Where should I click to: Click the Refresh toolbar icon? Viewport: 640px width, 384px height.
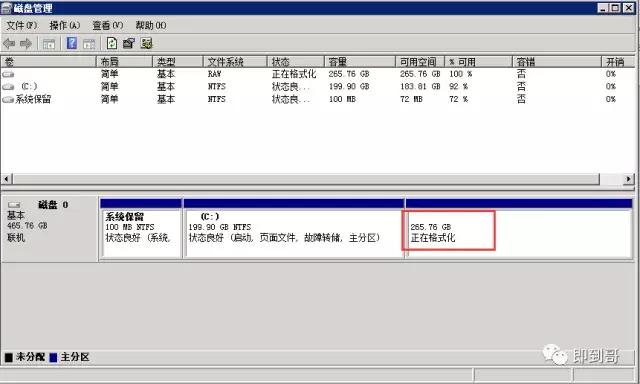click(111, 43)
